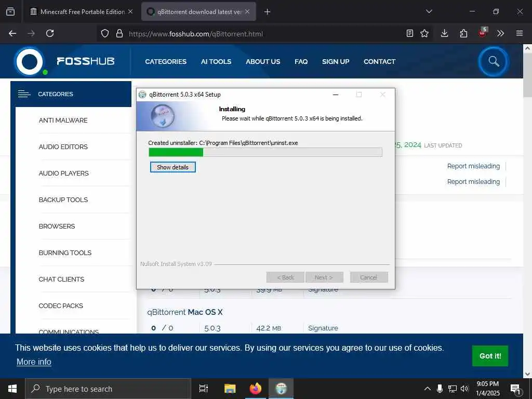The height and width of the screenshot is (399, 532).
Task: Open Task View on taskbar
Action: click(204, 389)
